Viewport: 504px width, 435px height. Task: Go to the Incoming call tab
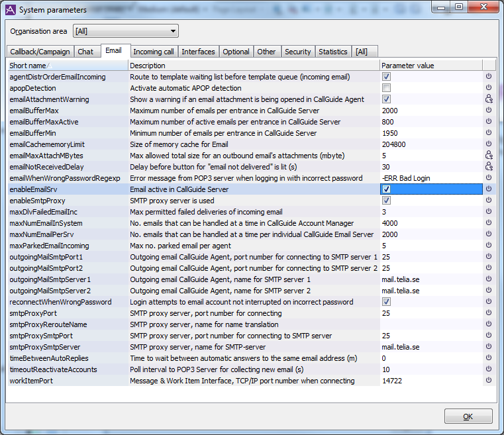pos(153,52)
